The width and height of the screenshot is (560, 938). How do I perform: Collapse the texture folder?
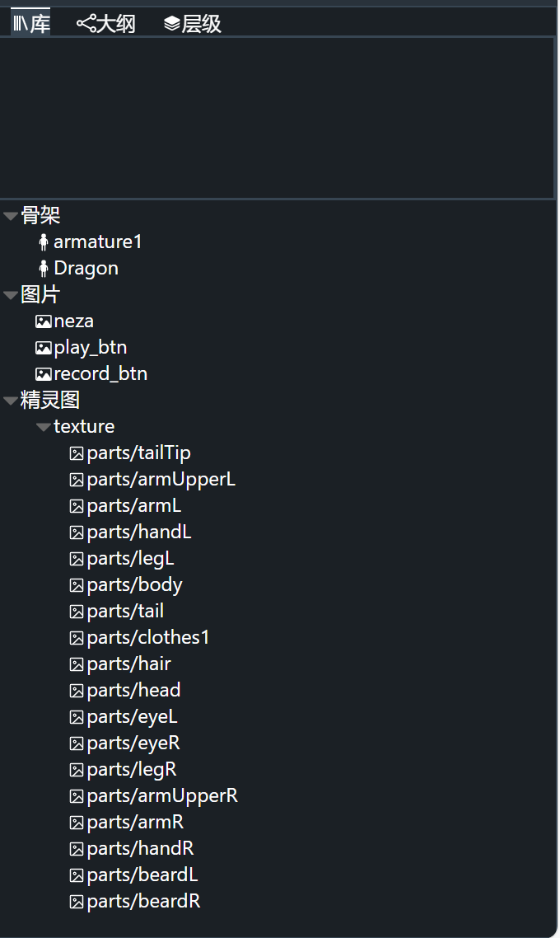pos(43,427)
